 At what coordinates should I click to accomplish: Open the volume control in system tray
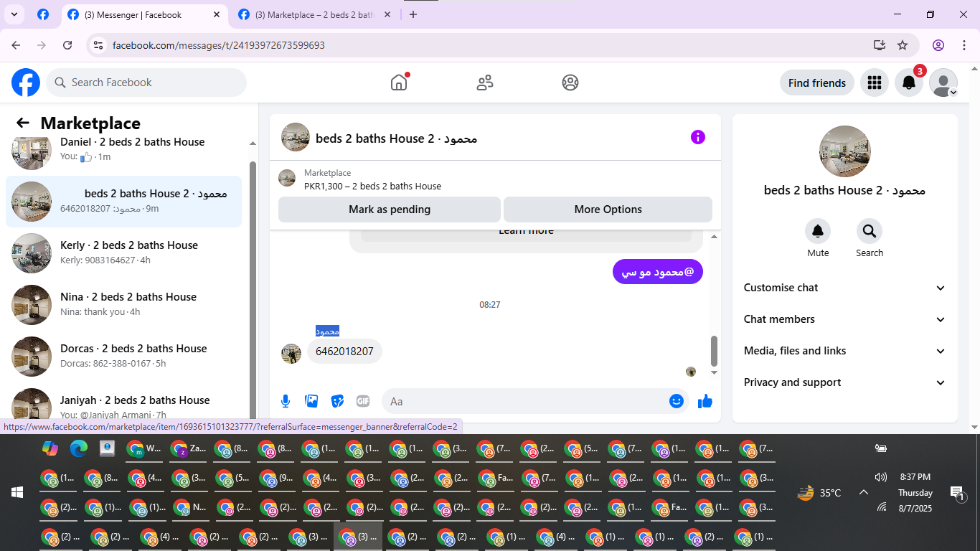click(881, 477)
